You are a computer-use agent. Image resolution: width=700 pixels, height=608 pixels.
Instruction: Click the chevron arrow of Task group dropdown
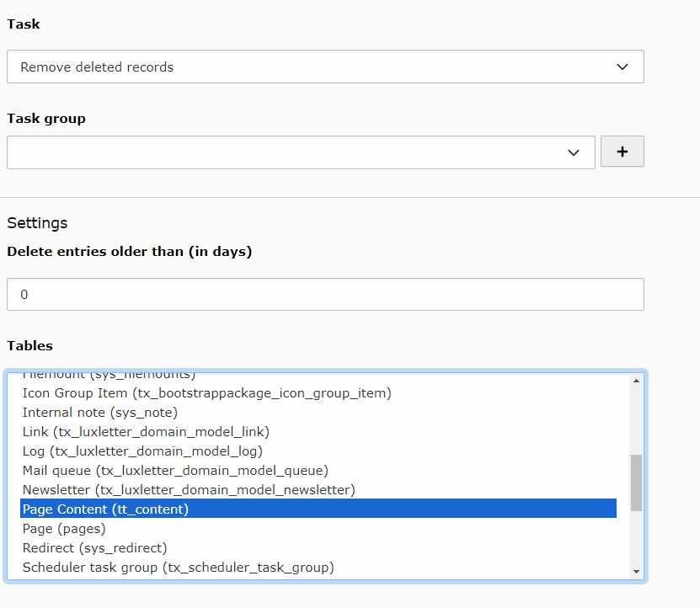tap(574, 152)
